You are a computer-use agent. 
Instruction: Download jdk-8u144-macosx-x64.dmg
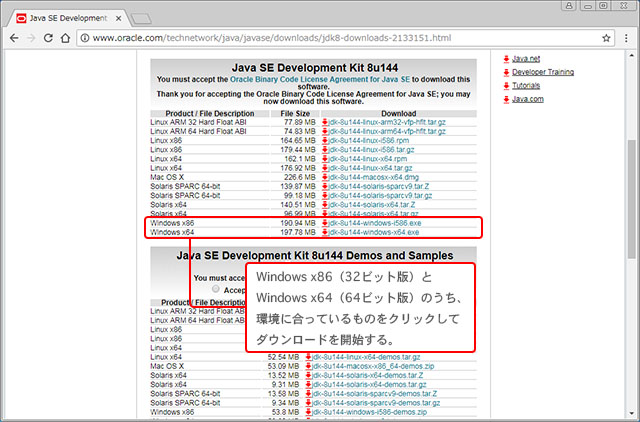click(x=373, y=177)
